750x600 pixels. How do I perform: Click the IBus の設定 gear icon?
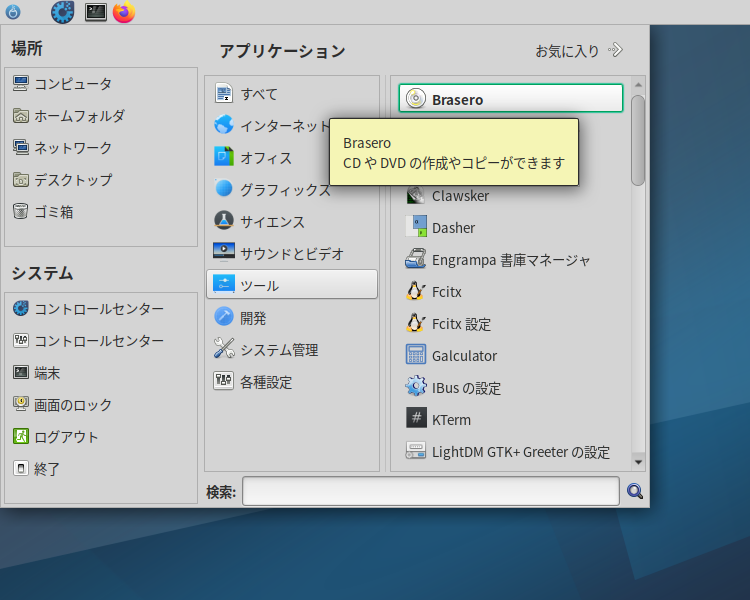click(x=416, y=387)
